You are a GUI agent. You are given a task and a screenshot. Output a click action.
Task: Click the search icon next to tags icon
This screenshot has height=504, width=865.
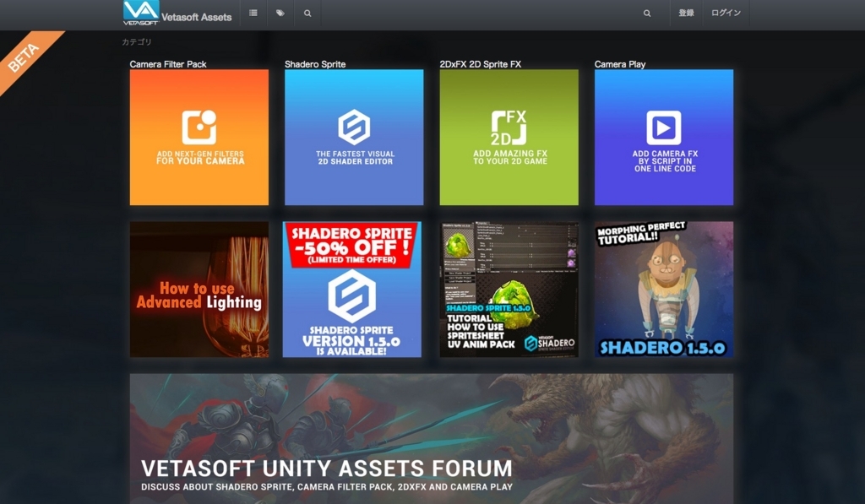click(x=307, y=14)
